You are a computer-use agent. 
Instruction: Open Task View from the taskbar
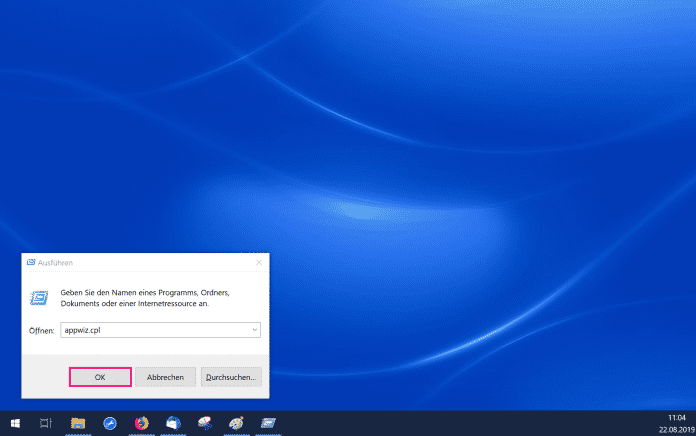click(45, 423)
